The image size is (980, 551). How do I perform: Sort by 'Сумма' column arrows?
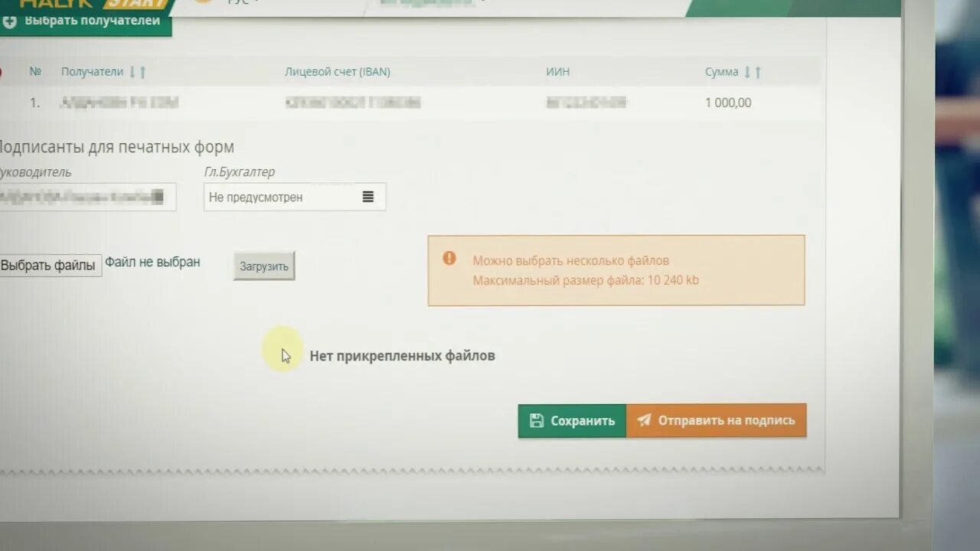pos(753,72)
